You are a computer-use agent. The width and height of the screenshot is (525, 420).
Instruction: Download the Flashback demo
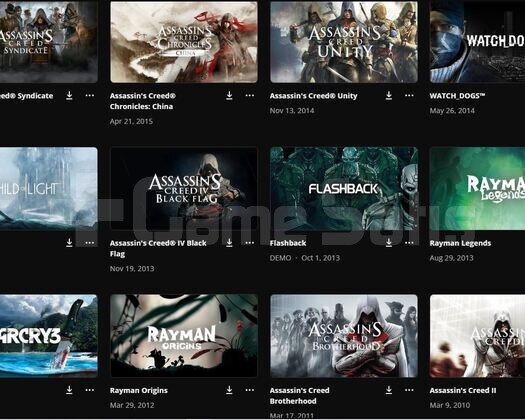click(x=389, y=242)
